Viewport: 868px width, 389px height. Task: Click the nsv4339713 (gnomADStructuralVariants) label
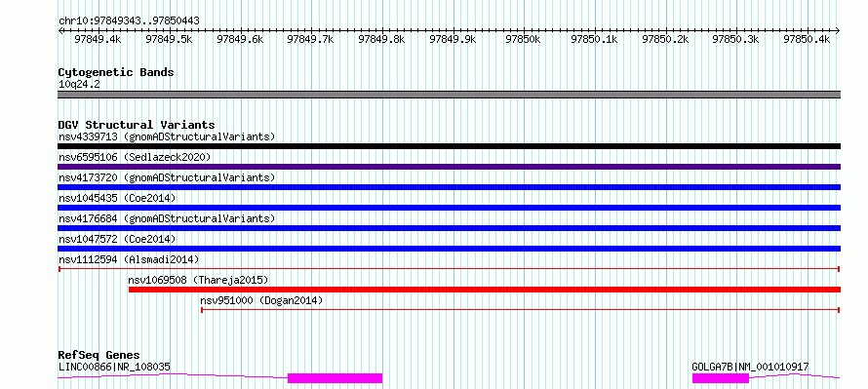pos(167,136)
